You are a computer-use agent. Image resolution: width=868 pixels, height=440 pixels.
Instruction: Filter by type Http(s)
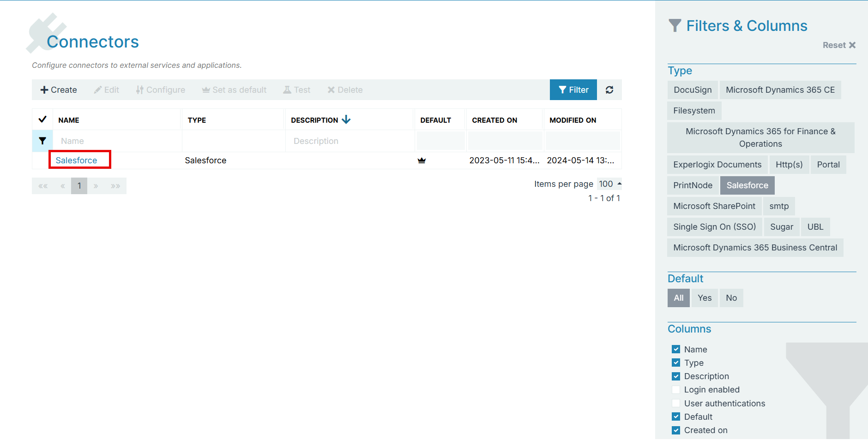[x=789, y=165]
